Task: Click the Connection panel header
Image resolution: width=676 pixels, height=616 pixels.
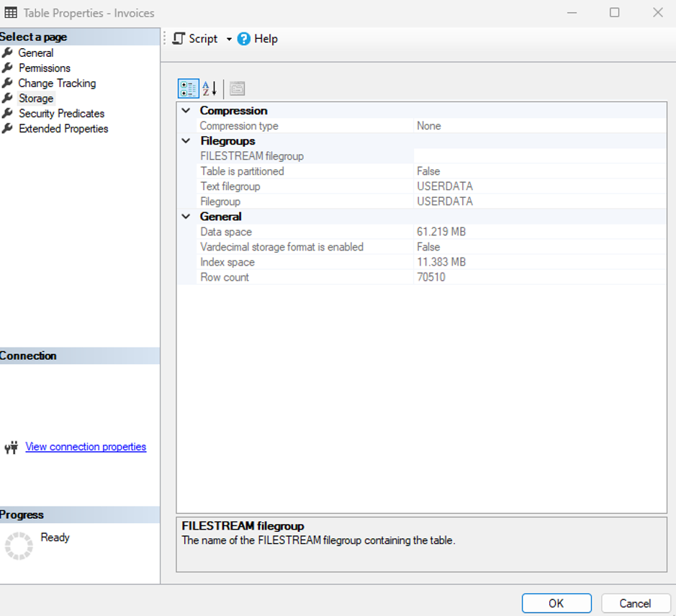Action: point(79,355)
